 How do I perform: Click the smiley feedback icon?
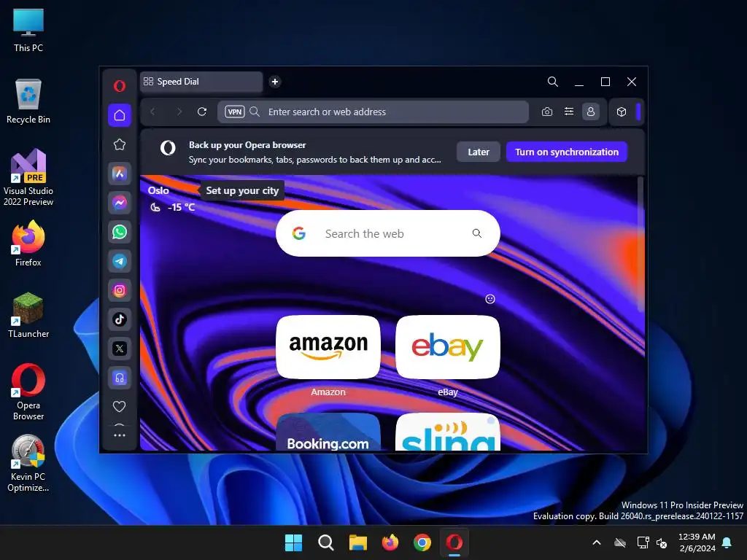490,299
